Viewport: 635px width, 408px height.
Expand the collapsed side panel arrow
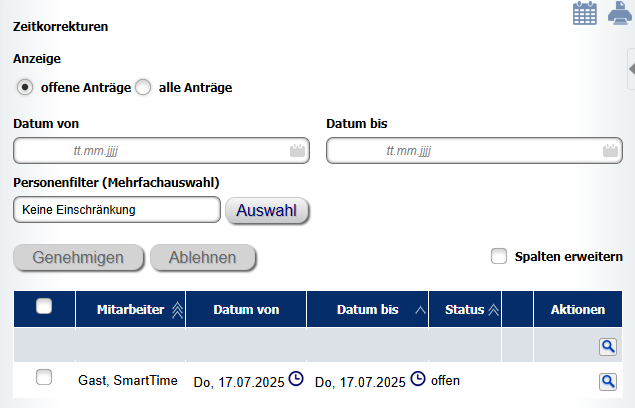tap(631, 68)
